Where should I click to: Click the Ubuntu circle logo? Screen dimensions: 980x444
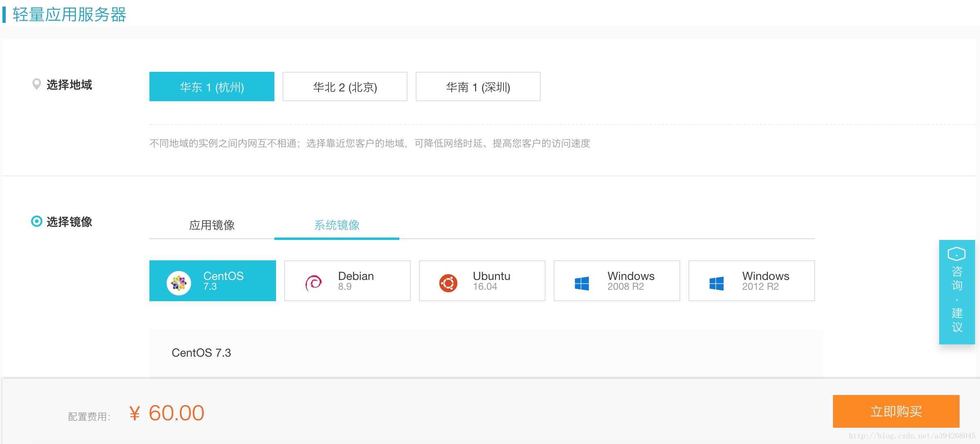click(x=448, y=283)
